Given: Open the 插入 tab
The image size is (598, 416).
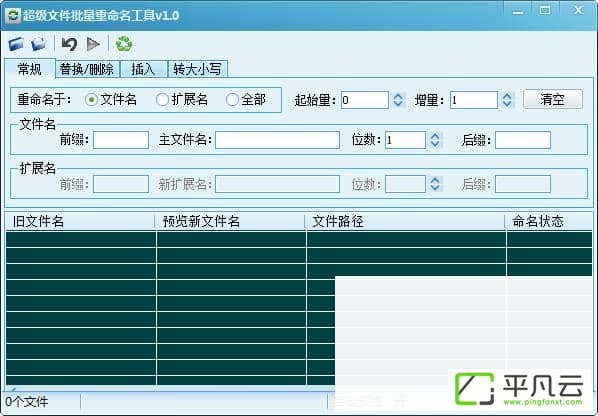Looking at the screenshot, I should click(143, 69).
